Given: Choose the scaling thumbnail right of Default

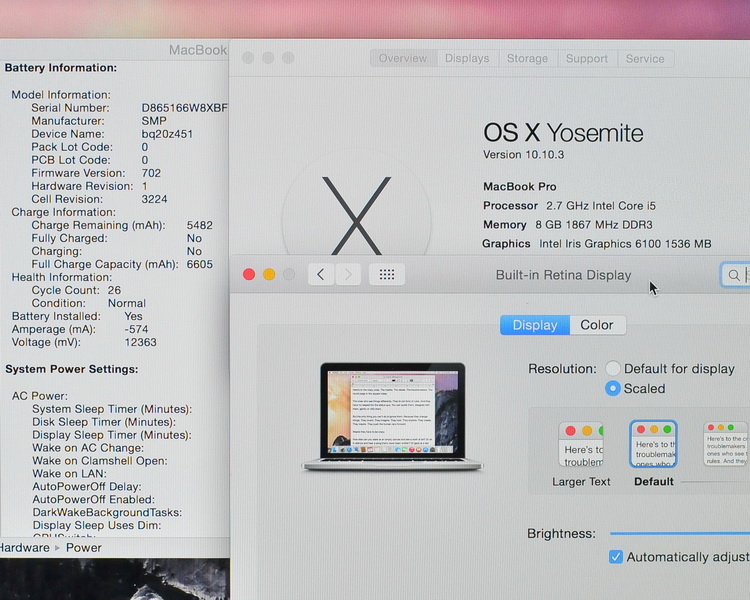Looking at the screenshot, I should click(725, 444).
